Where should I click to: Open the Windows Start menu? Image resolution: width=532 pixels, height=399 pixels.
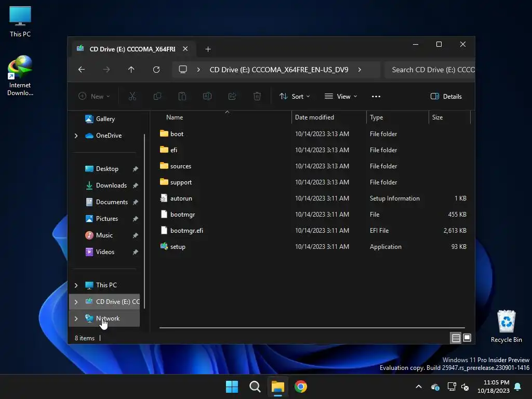[232, 387]
